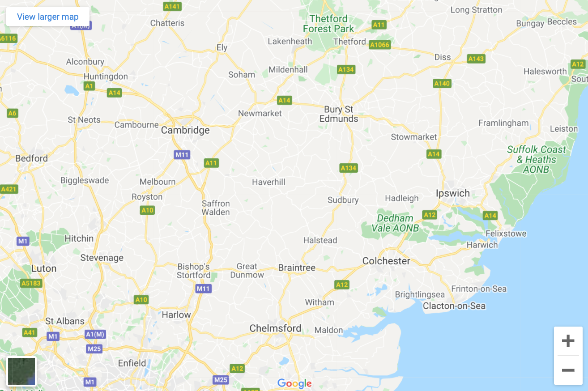This screenshot has height=391, width=588.
Task: Click the Colchester city label
Action: [386, 261]
